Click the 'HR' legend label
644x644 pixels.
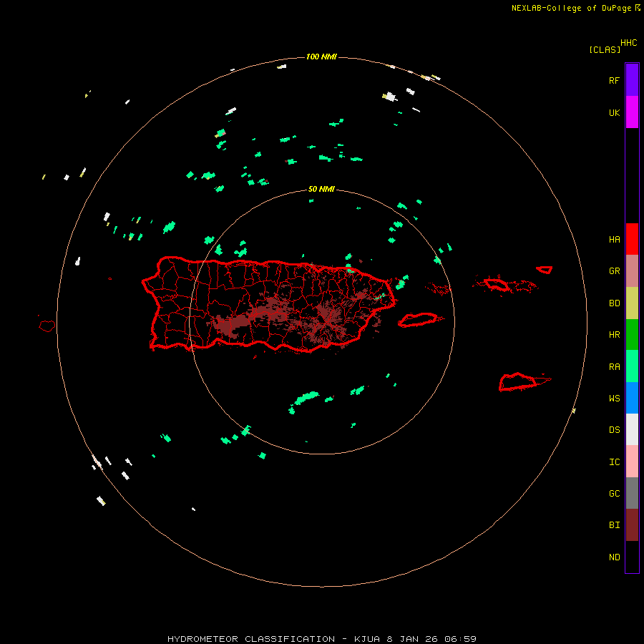(614, 335)
